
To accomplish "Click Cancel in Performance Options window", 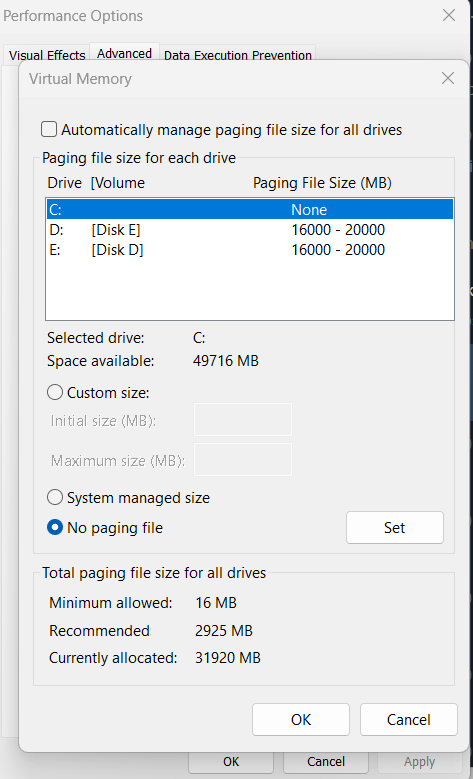I will click(x=326, y=762).
